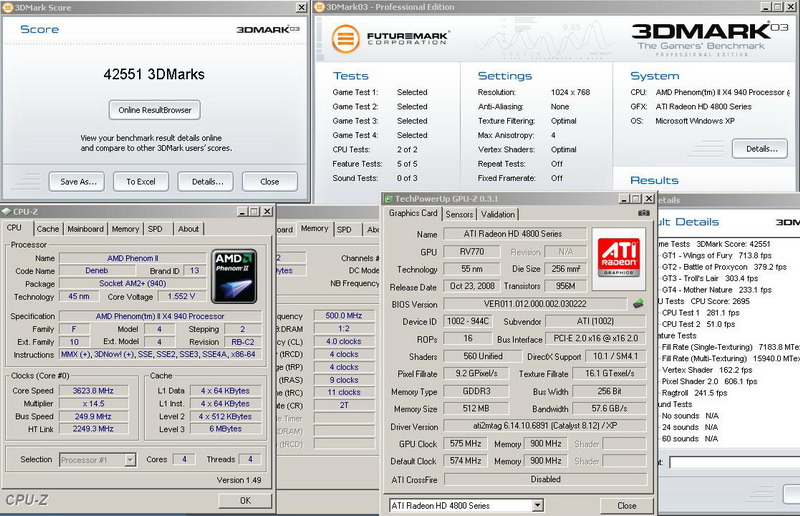This screenshot has height=516, width=800.
Task: Click the CPU-Z title bar icon
Action: coord(7,211)
